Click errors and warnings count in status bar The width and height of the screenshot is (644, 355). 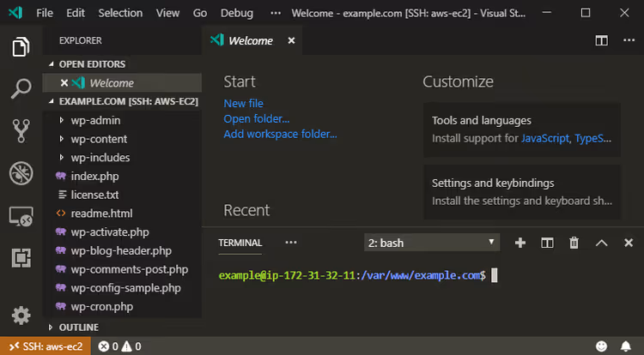coord(119,346)
